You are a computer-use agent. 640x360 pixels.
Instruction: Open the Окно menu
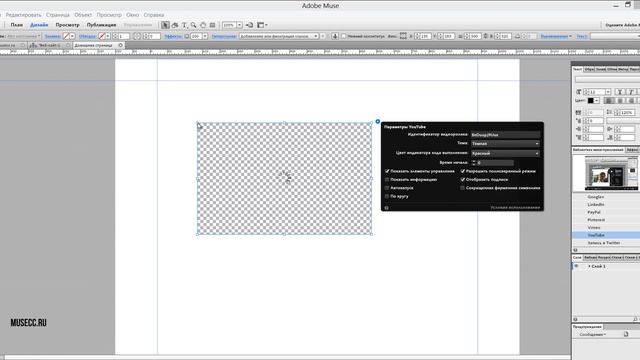(132, 15)
